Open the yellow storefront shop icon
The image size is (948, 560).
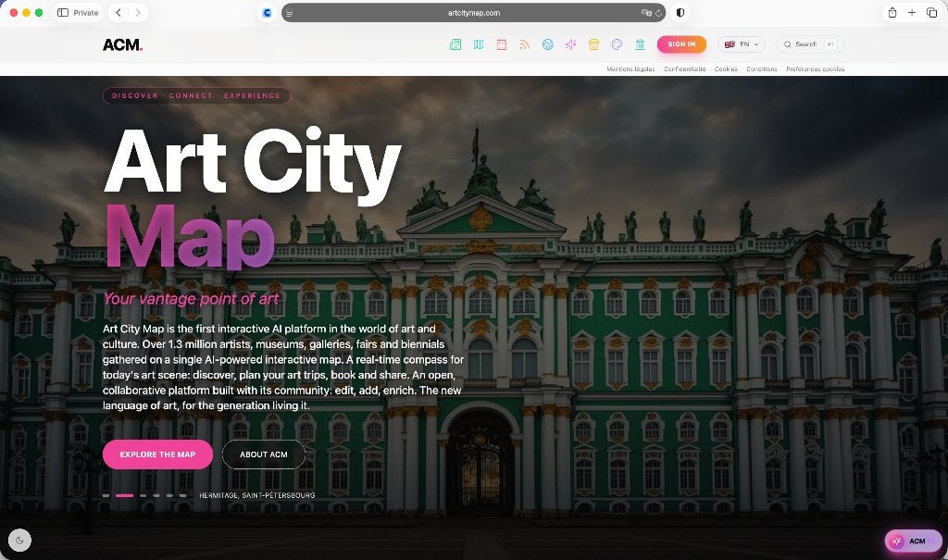point(593,44)
